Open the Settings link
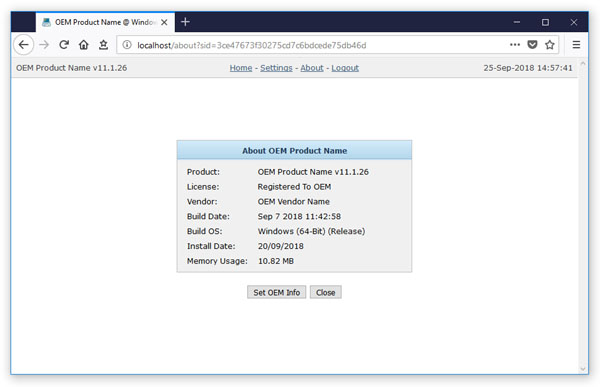The height and width of the screenshot is (387, 600). [276, 68]
